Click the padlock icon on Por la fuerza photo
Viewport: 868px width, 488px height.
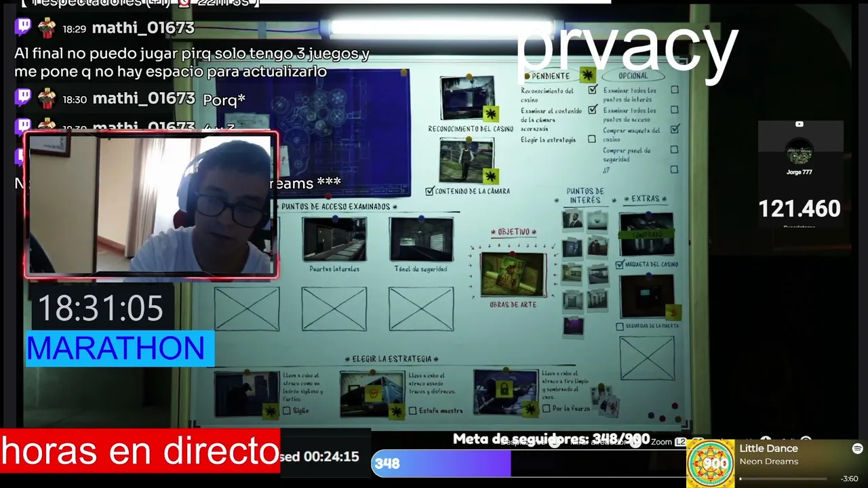point(504,389)
